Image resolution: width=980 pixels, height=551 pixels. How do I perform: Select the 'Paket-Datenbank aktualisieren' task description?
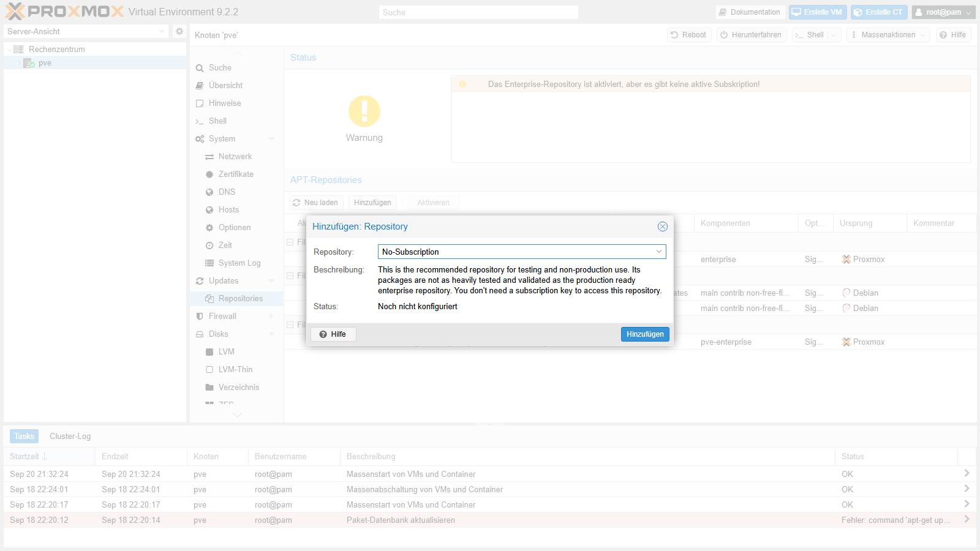[x=401, y=520]
